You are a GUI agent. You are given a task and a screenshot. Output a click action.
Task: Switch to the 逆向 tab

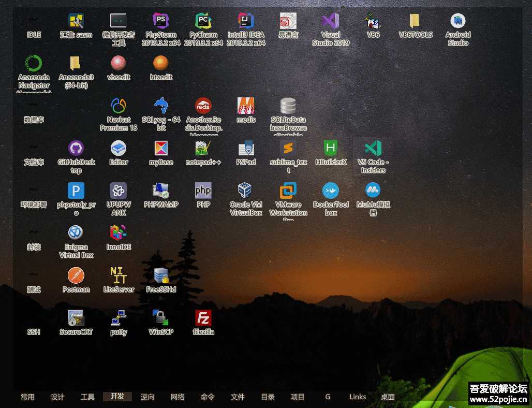(x=147, y=397)
